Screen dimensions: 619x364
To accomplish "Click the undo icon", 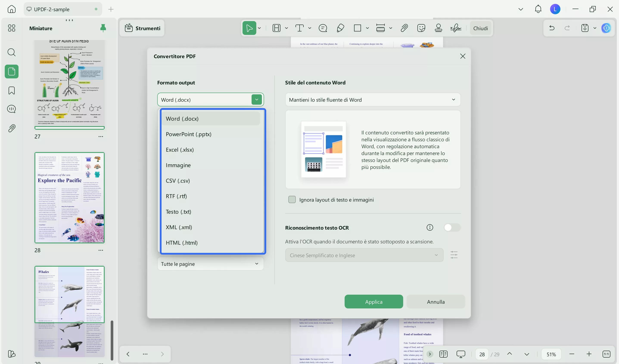I will click(x=552, y=28).
